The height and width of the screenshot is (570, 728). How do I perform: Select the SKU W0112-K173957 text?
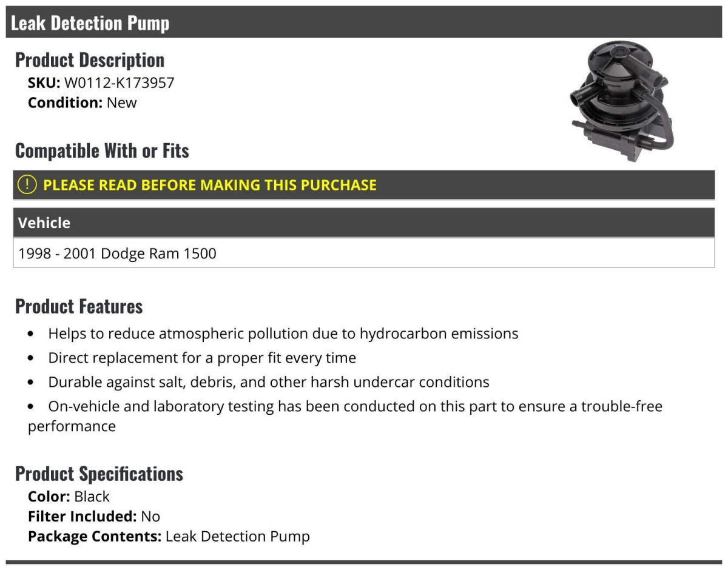(x=101, y=82)
